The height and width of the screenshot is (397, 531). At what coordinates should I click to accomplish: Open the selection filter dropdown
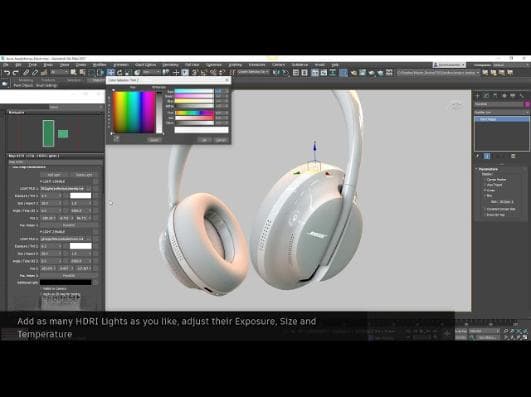pos(60,72)
